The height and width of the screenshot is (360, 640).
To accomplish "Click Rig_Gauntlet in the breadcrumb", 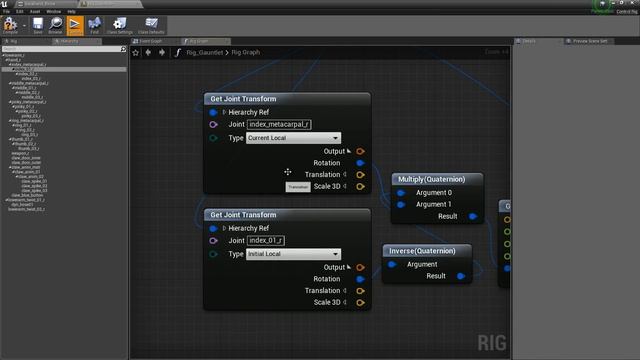I will [x=204, y=52].
